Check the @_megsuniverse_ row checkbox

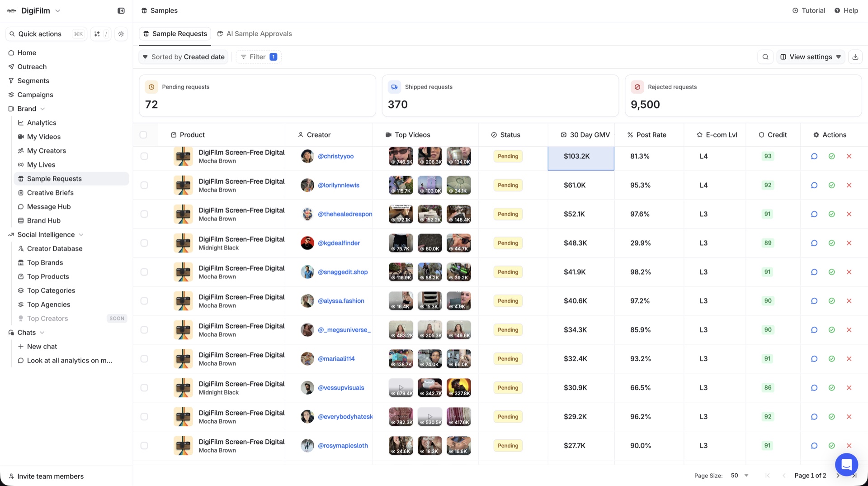pyautogui.click(x=144, y=330)
